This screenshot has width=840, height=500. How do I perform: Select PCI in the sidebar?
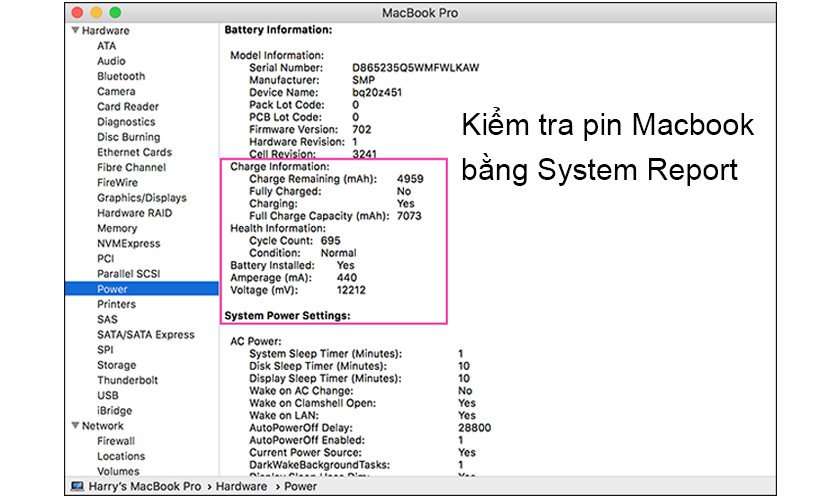pos(106,258)
